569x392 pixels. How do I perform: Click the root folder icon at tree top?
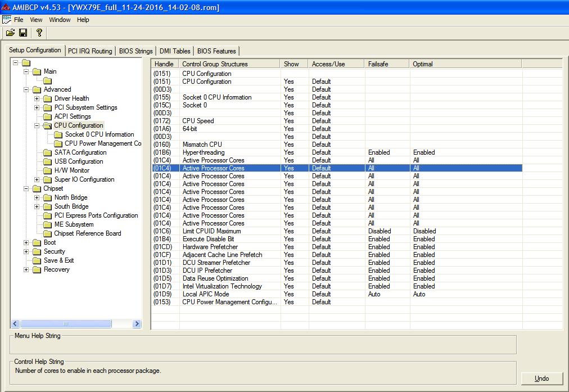click(26, 63)
